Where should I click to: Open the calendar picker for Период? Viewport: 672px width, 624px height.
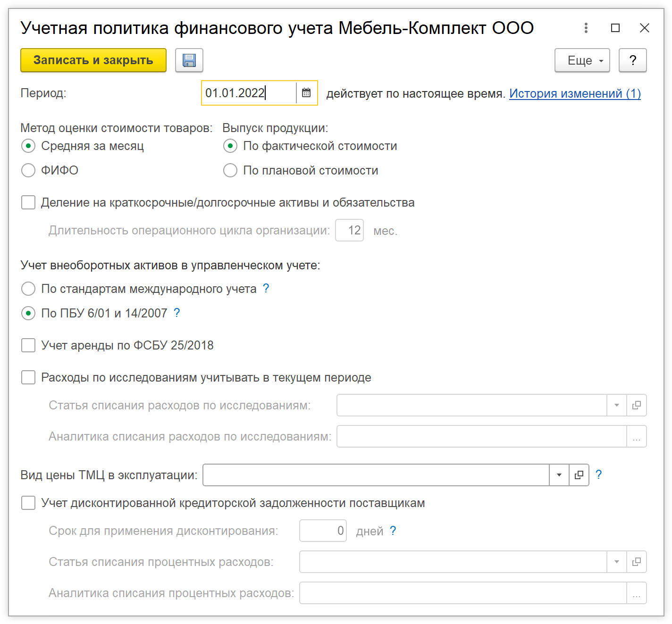(x=306, y=93)
